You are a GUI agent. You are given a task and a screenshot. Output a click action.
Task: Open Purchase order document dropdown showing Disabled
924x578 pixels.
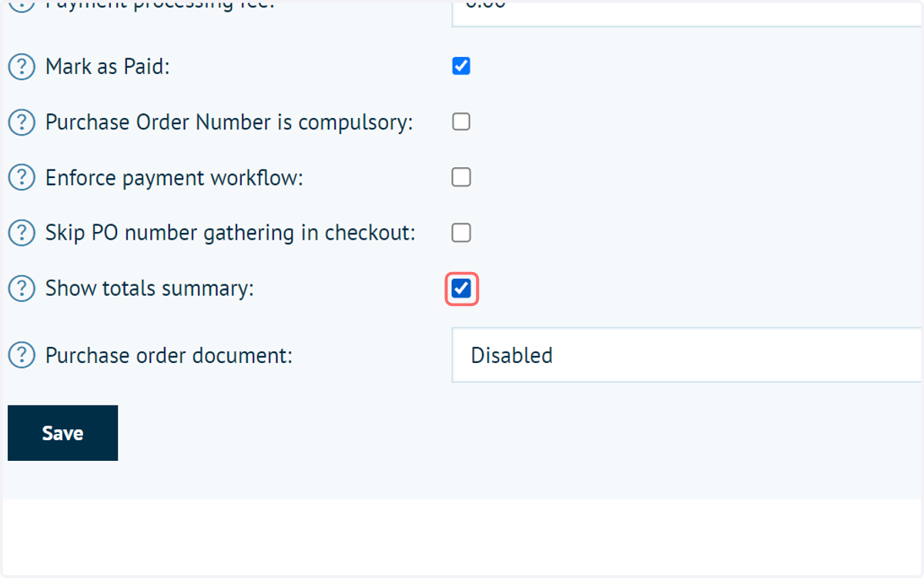pyautogui.click(x=687, y=355)
